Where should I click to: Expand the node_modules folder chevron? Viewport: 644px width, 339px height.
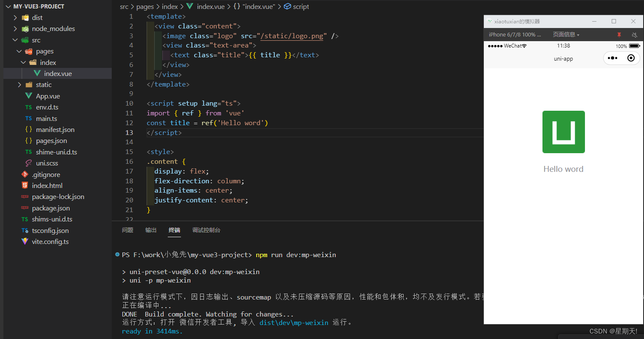pyautogui.click(x=15, y=29)
